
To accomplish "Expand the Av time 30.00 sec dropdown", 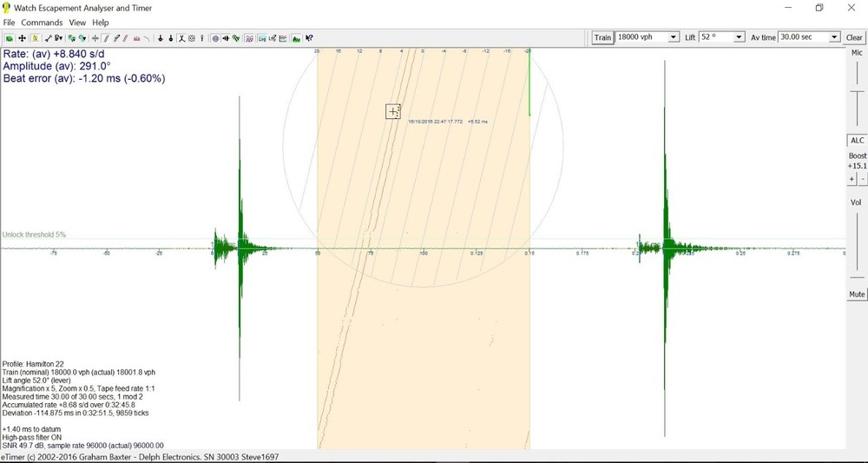I will tap(835, 37).
